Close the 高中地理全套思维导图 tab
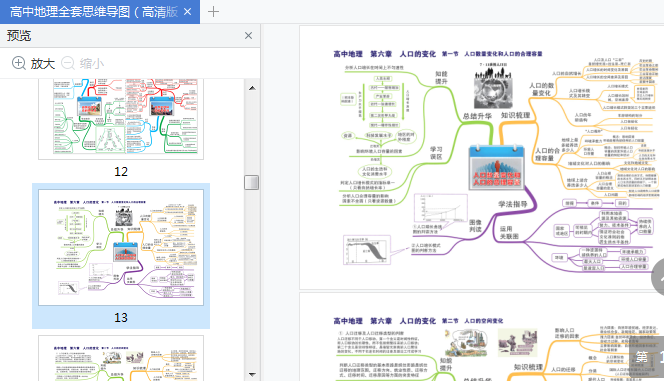This screenshot has width=664, height=381. (188, 12)
